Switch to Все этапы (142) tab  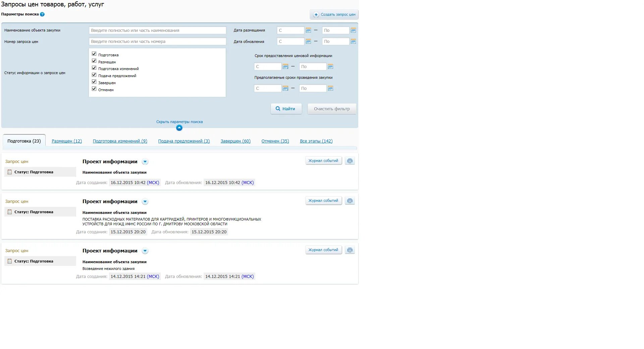[x=316, y=141]
